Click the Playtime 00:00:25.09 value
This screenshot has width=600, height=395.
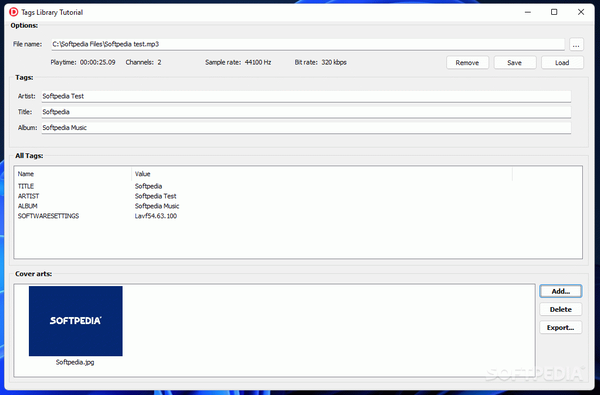[98, 62]
